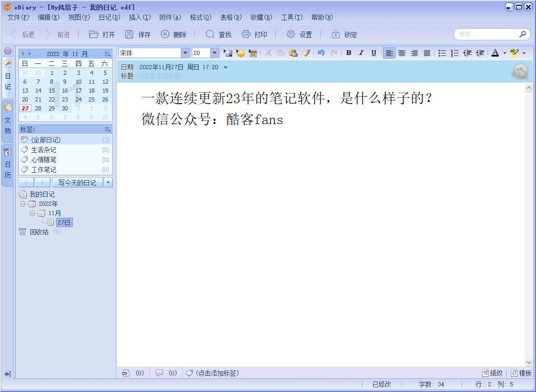Viewport: 536px width, 392px height.
Task: Open the 格式(O) menu
Action: tap(201, 17)
